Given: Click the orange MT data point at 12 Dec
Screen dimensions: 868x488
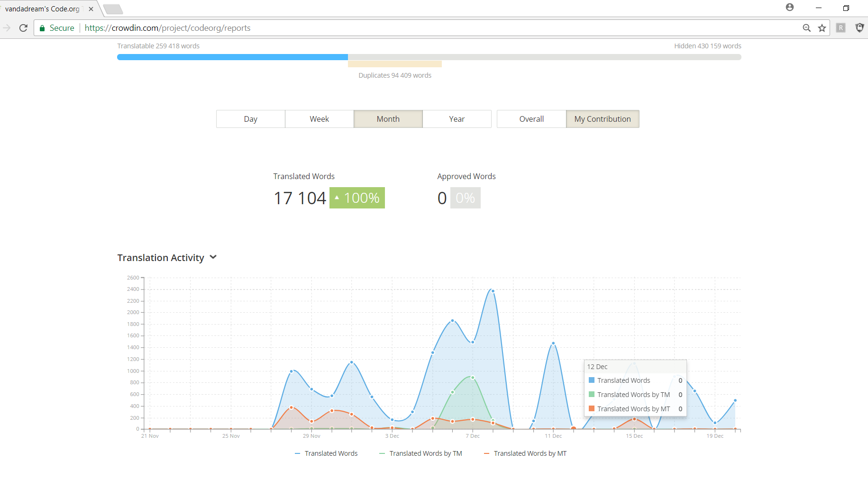Looking at the screenshot, I should click(x=574, y=429).
